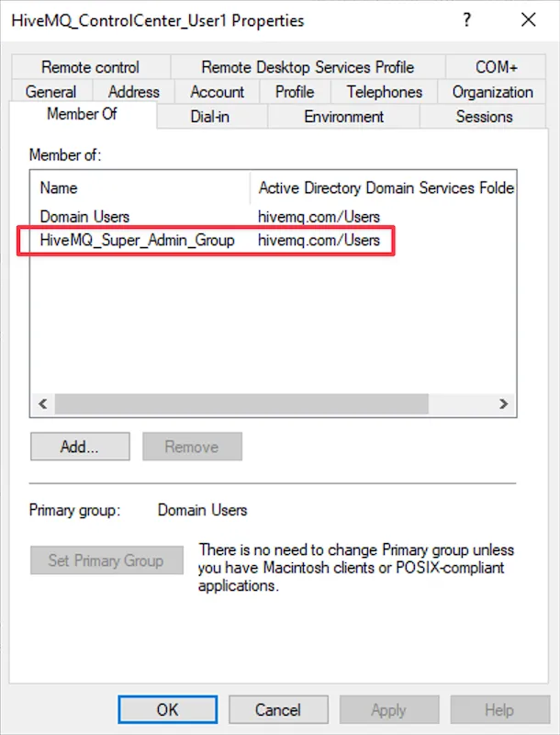
Task: Click the Add... button
Action: point(80,447)
